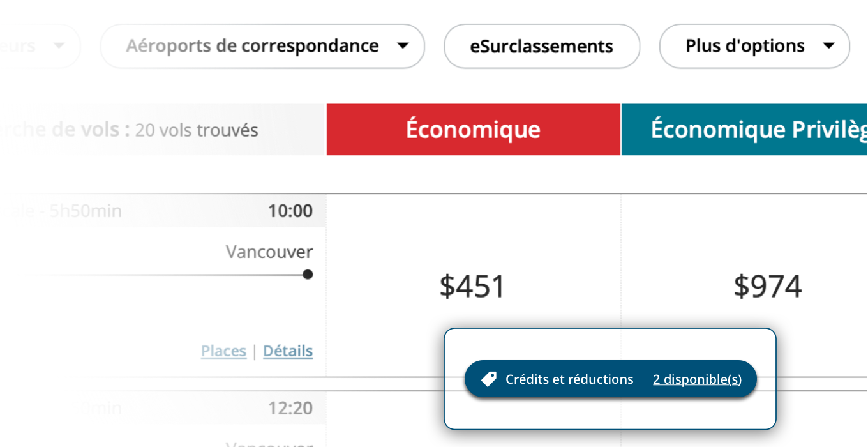The width and height of the screenshot is (868, 447).
Task: Click the Crédits et réductions label
Action: 569,379
